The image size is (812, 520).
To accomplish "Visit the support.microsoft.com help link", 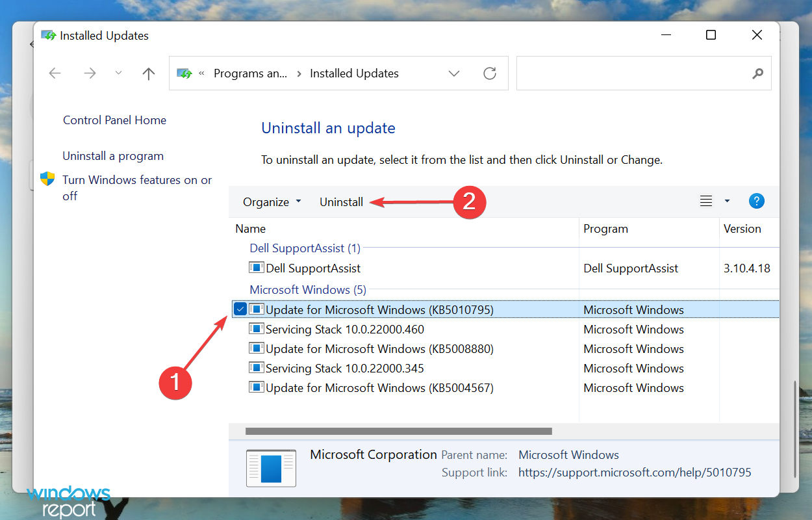I will click(635, 472).
